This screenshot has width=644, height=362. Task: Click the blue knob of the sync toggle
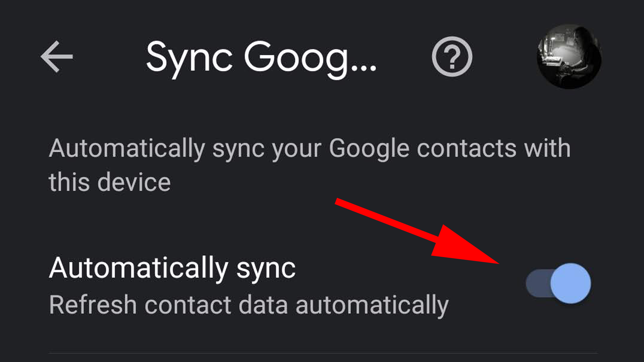571,284
